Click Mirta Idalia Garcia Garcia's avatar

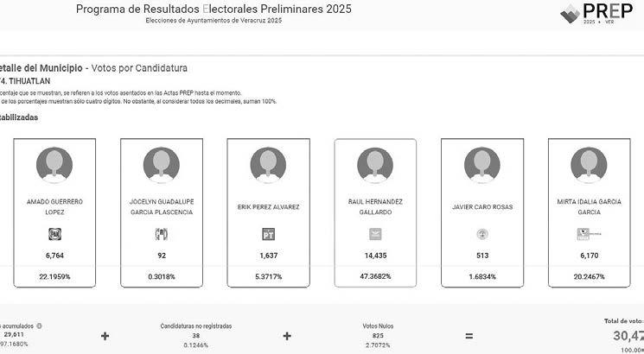(x=589, y=164)
